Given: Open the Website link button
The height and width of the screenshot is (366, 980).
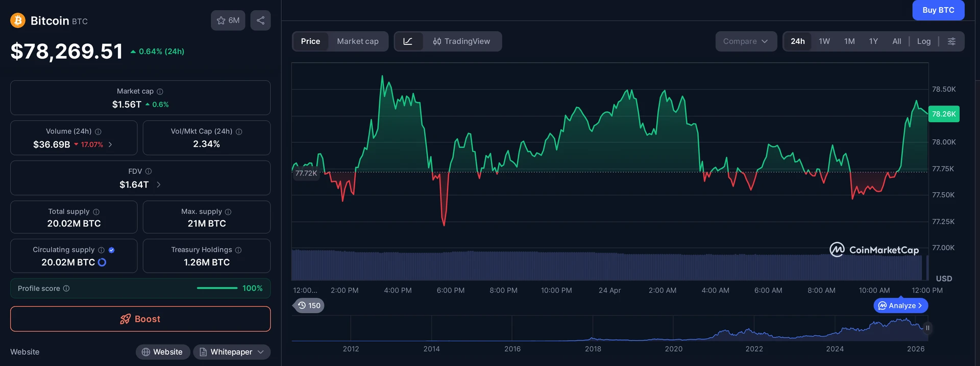Looking at the screenshot, I should click(163, 352).
